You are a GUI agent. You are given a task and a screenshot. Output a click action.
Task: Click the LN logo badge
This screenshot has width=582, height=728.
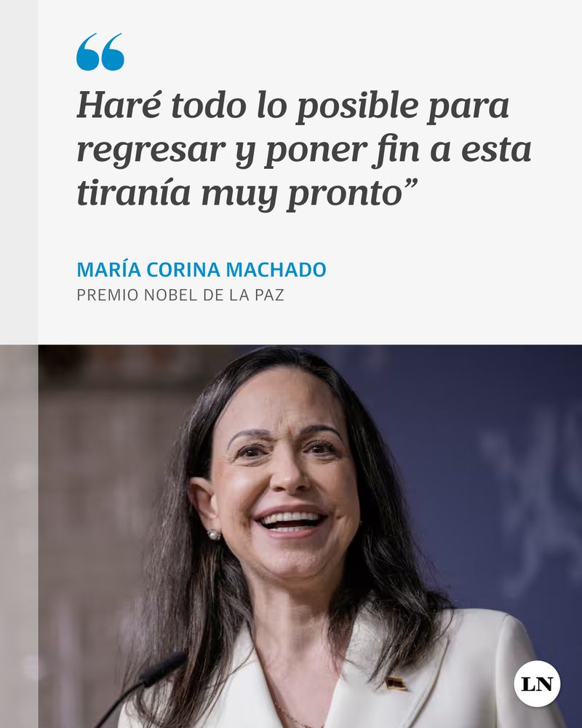click(x=537, y=684)
